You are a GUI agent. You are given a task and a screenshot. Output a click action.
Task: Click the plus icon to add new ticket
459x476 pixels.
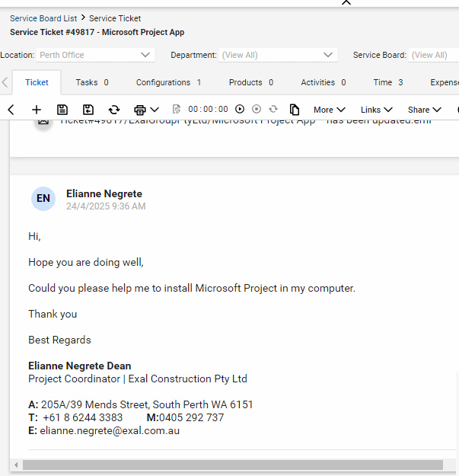click(37, 110)
